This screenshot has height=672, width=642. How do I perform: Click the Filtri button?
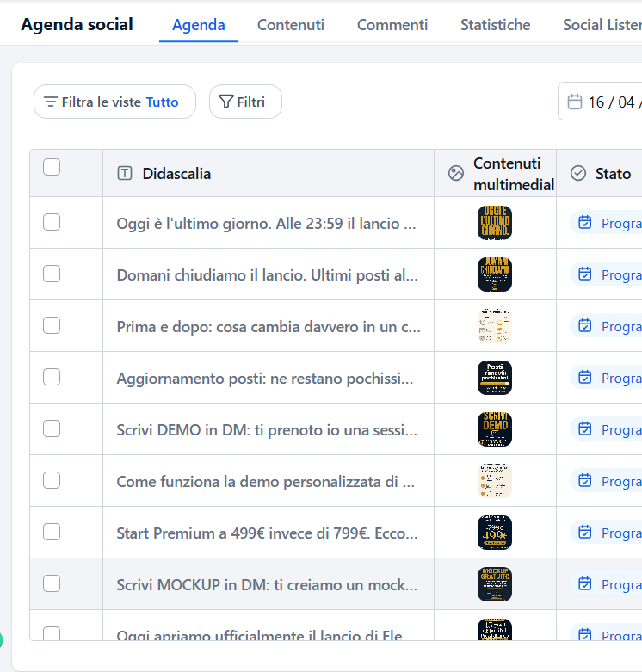pos(245,102)
